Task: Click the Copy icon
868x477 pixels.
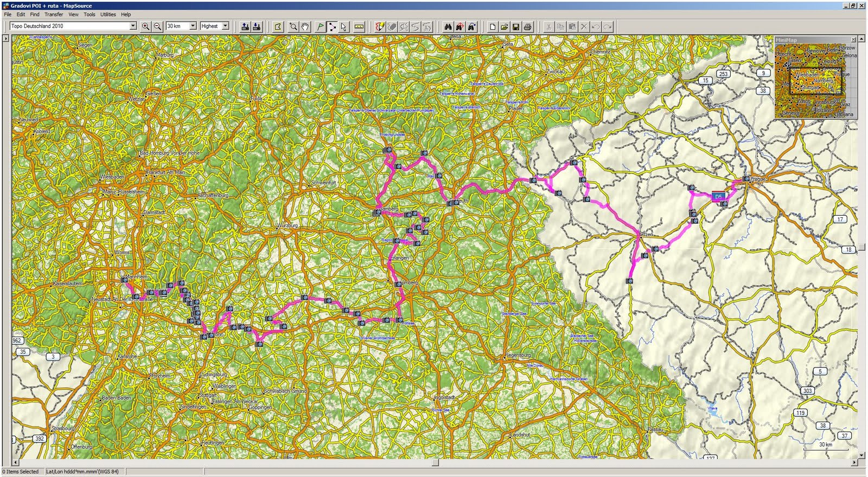Action: (x=560, y=26)
